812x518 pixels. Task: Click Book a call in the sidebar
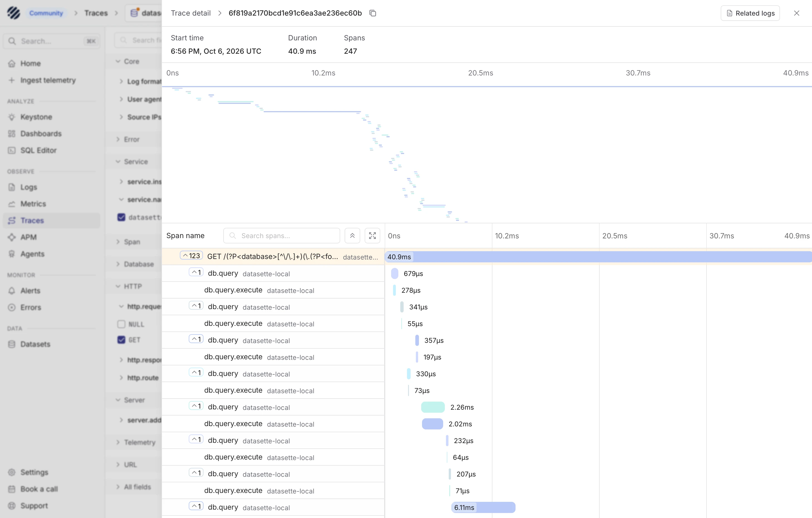click(x=39, y=489)
